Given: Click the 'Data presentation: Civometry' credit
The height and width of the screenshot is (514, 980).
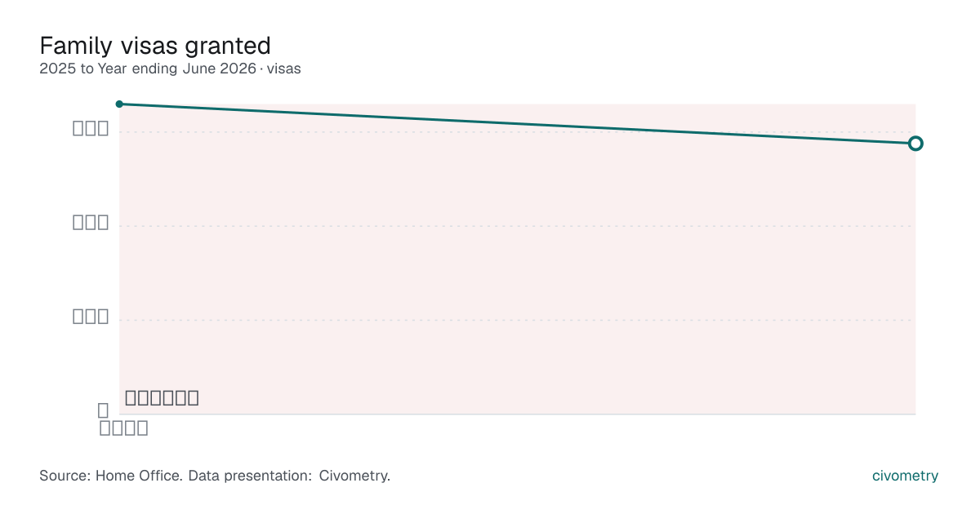Looking at the screenshot, I should click(x=289, y=475).
